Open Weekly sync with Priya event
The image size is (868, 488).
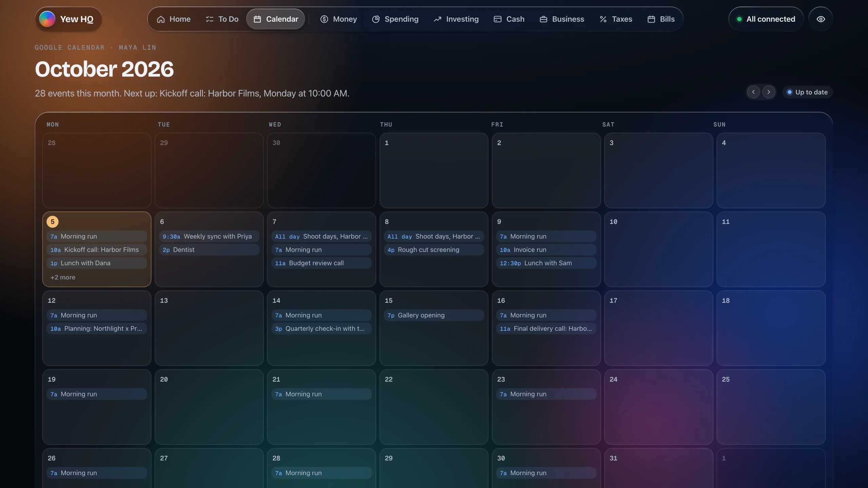(x=209, y=237)
